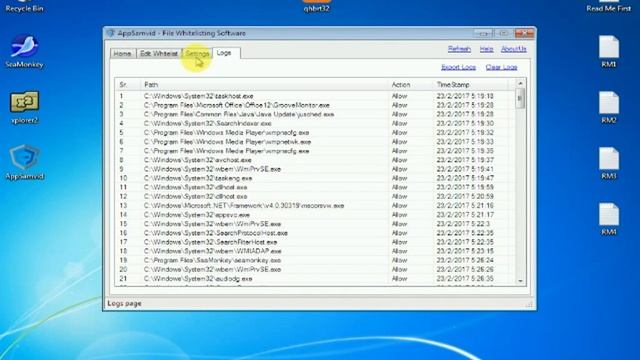640x360 pixels.
Task: Click the Clear Logs link
Action: pyautogui.click(x=501, y=67)
